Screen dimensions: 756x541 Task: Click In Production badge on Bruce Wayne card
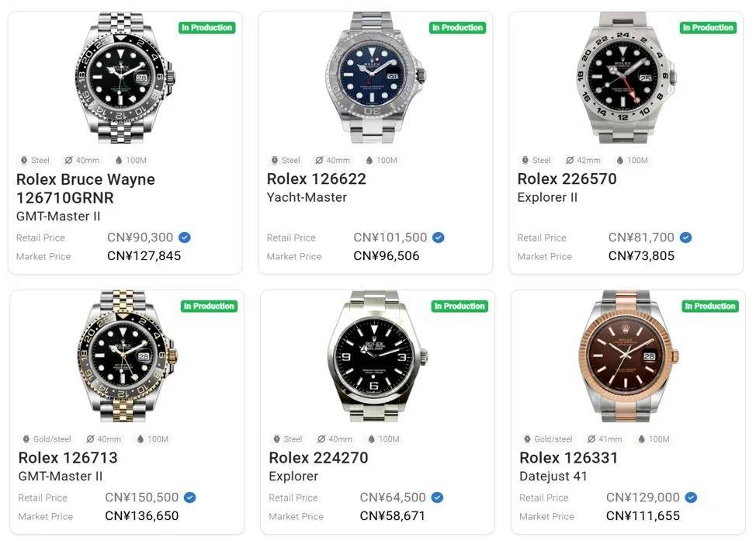206,27
